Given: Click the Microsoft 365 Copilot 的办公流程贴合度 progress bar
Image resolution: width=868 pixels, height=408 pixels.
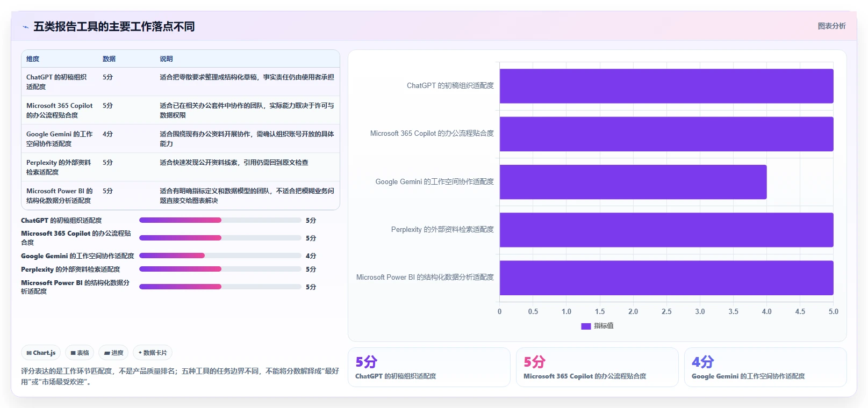Looking at the screenshot, I should point(220,238).
